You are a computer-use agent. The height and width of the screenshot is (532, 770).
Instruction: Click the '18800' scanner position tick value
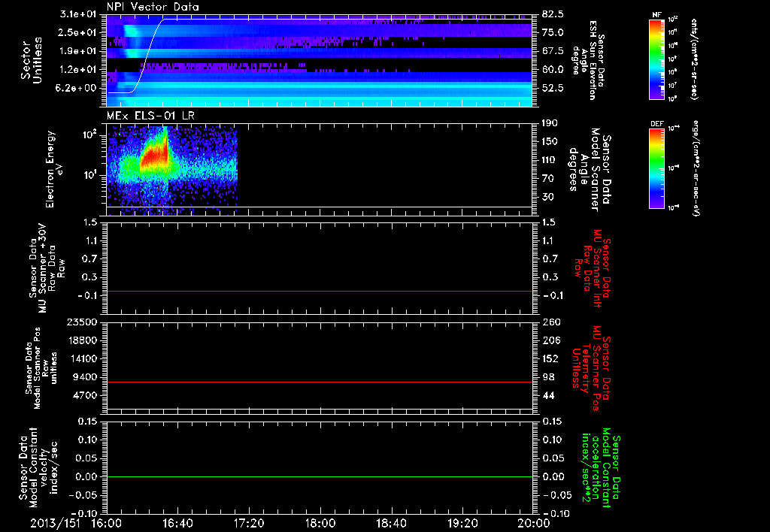tap(81, 340)
